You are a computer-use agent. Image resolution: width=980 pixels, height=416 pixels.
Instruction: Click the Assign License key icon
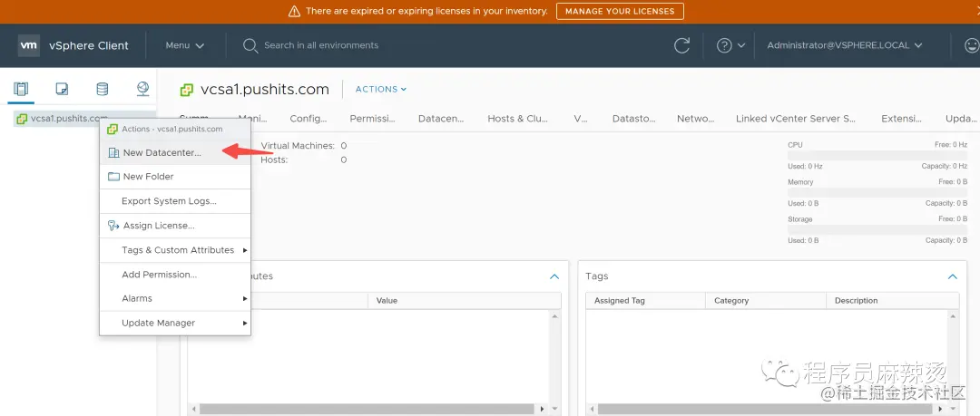(113, 226)
